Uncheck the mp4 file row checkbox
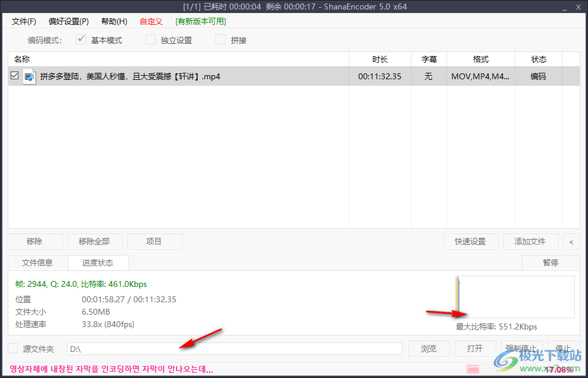Screen dimensions: 588x378 pos(15,76)
